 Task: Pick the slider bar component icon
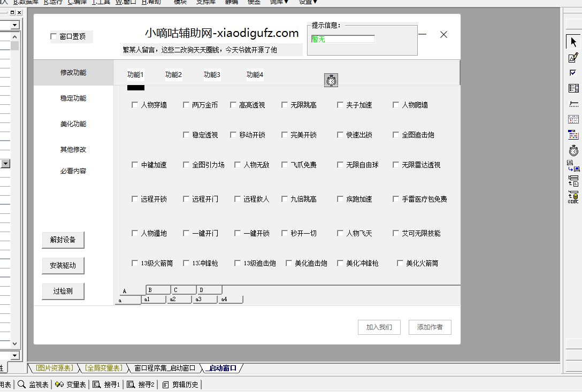573,104
